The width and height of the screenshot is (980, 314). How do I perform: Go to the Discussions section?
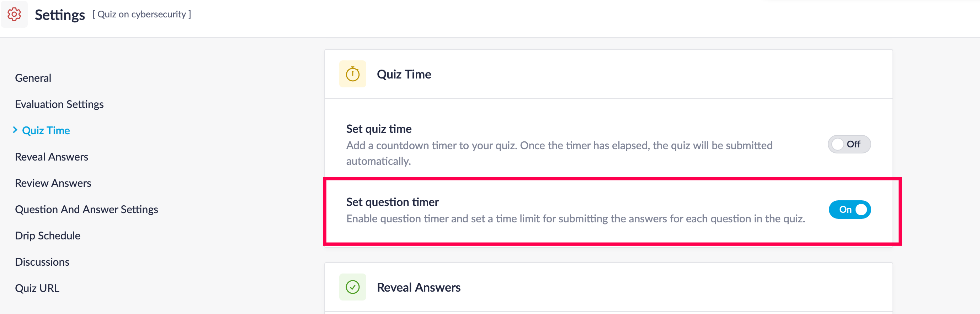42,262
